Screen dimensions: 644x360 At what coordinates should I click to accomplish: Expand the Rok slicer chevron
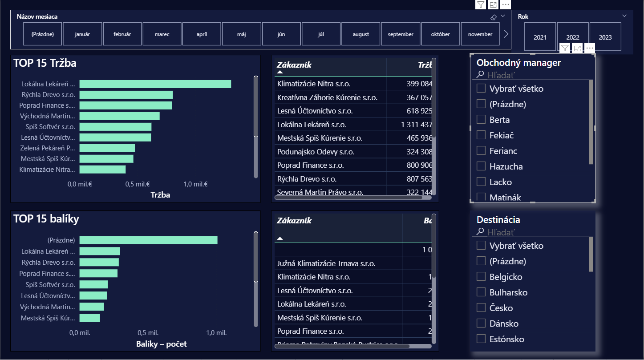(x=624, y=16)
